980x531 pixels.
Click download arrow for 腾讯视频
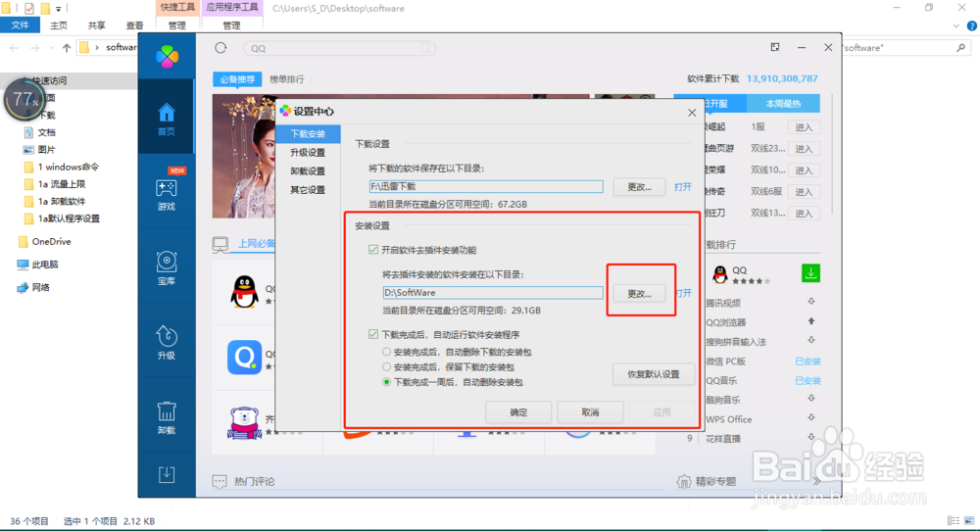(810, 302)
